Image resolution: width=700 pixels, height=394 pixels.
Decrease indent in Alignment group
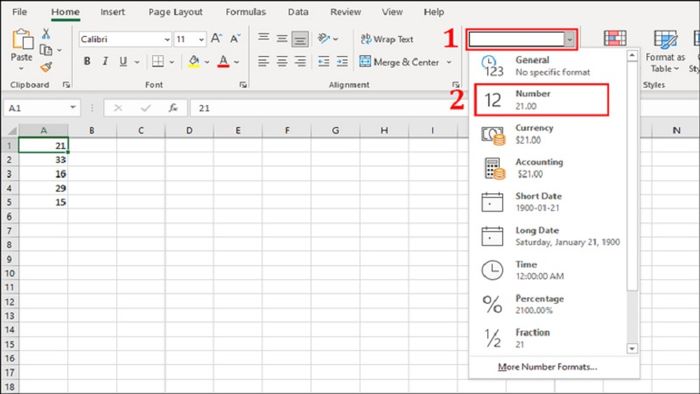[x=324, y=61]
